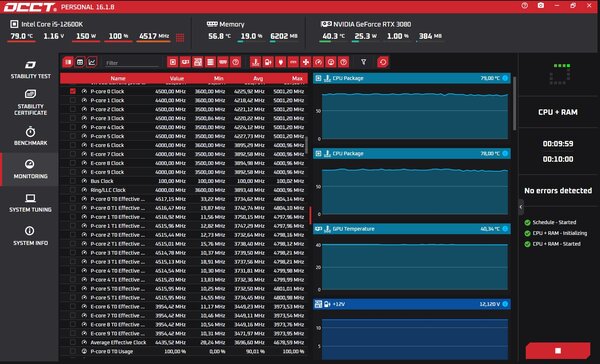This screenshot has height=364, width=600.
Task: Filter by temperature sensor type icon
Action: [256, 62]
